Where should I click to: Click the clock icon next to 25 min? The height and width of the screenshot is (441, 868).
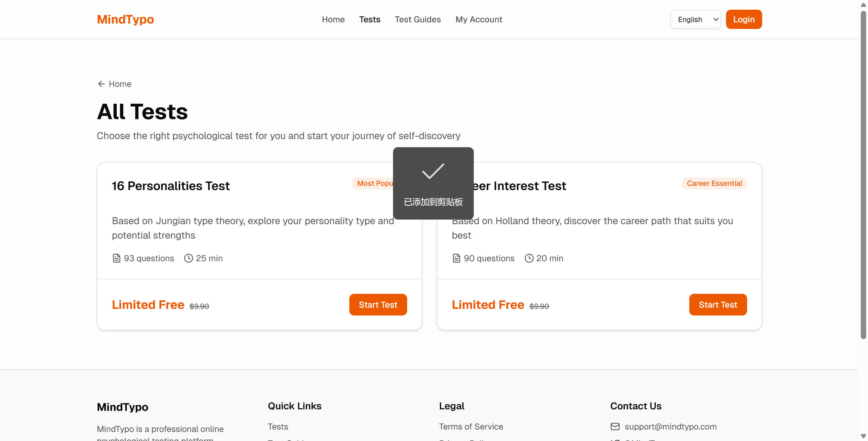188,258
